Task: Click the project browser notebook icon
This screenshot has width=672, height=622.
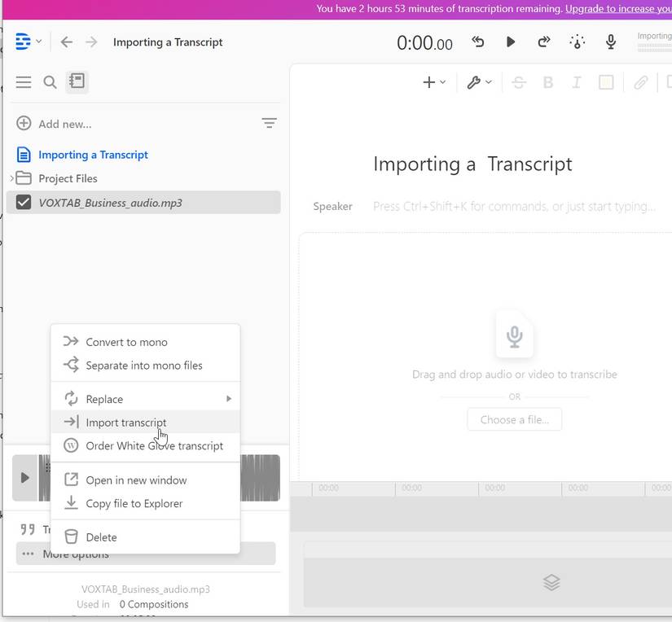Action: [x=77, y=81]
